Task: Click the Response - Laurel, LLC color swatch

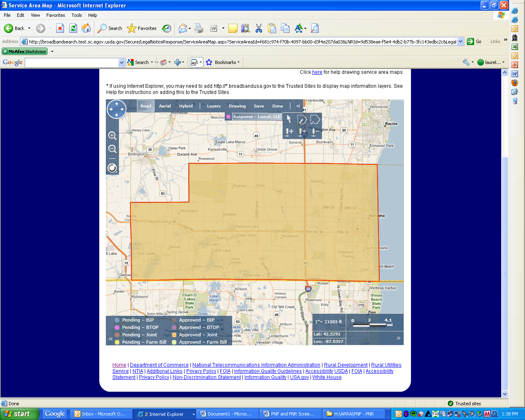Action: [228, 117]
